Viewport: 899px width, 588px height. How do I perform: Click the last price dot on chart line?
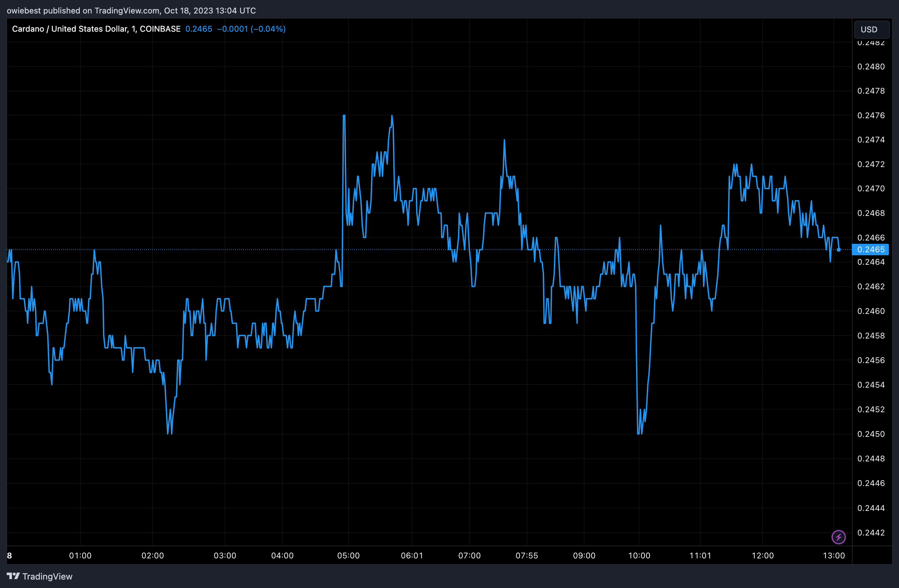(839, 250)
